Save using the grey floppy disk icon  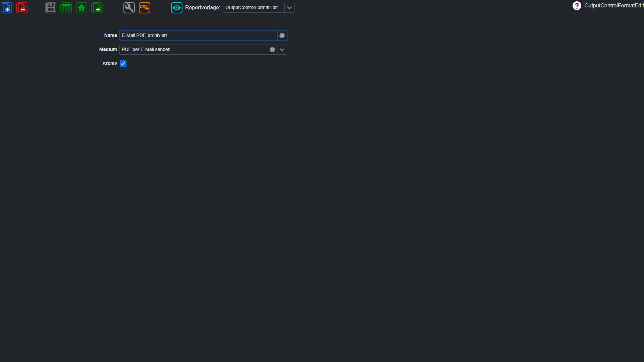(x=51, y=8)
